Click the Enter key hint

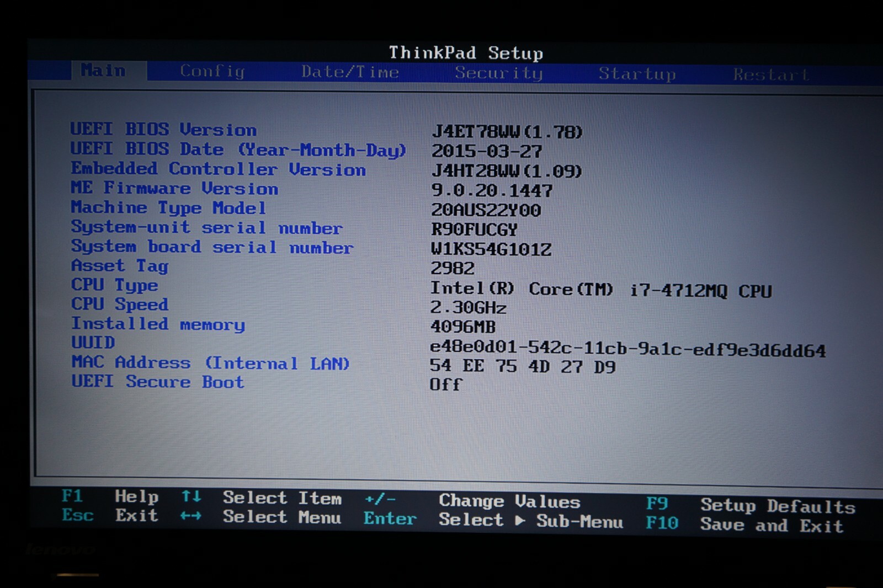390,518
